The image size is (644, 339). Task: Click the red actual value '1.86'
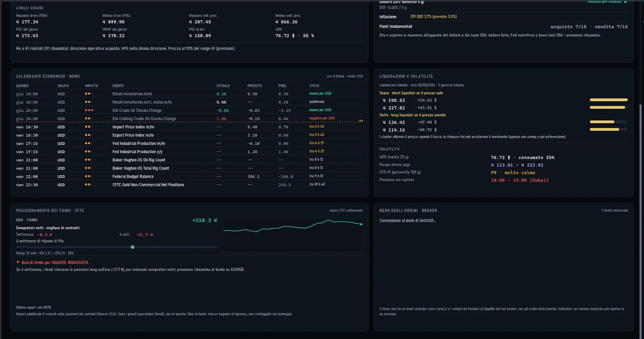coord(221,119)
